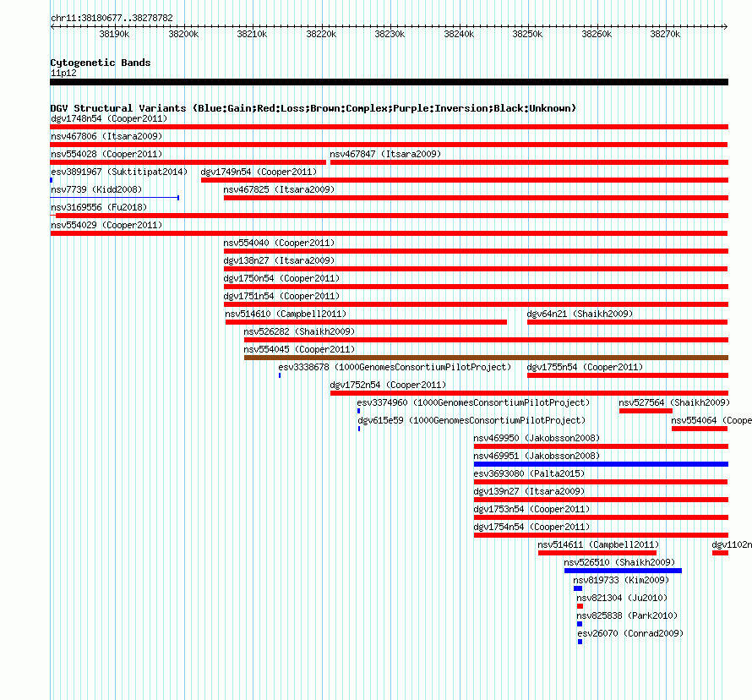
Task: Open nsv469950 (Jakobsson2008) variant
Action: (x=537, y=438)
